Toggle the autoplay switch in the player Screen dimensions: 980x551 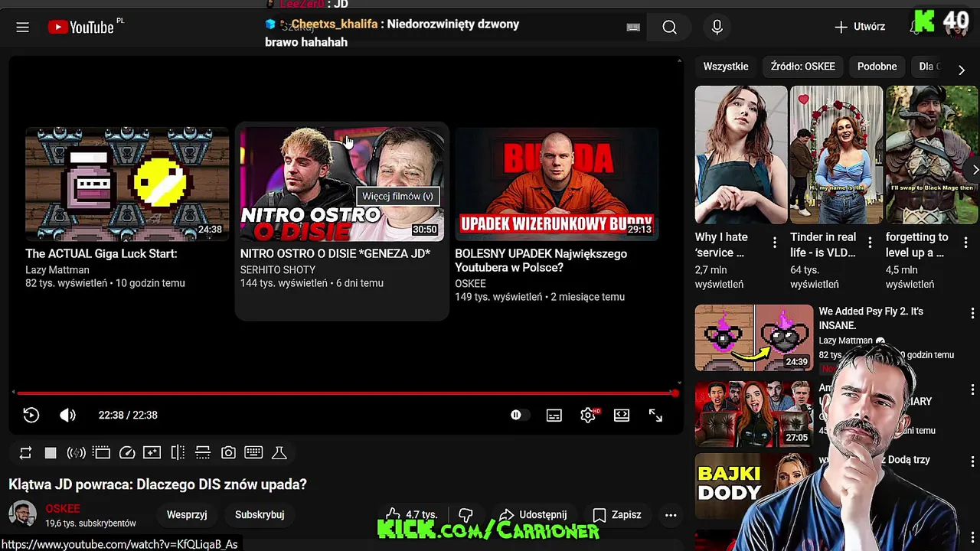pyautogui.click(x=519, y=415)
